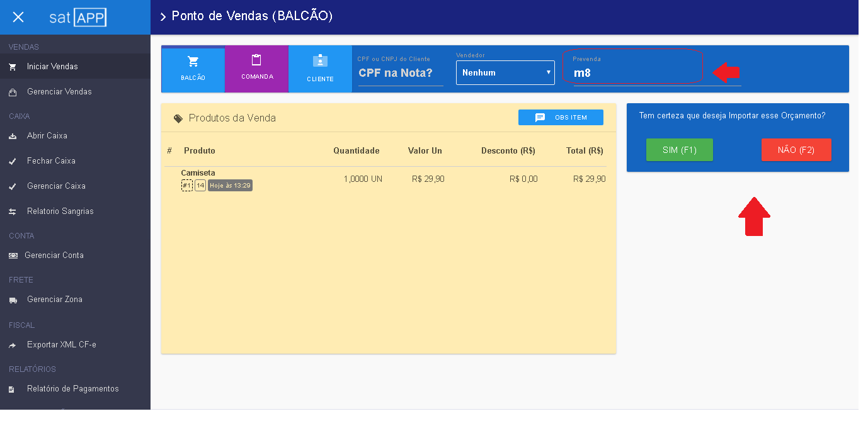This screenshot has width=868, height=438.
Task: Click the shopping cart icon beside Iniciar Vendas
Action: coord(13,67)
